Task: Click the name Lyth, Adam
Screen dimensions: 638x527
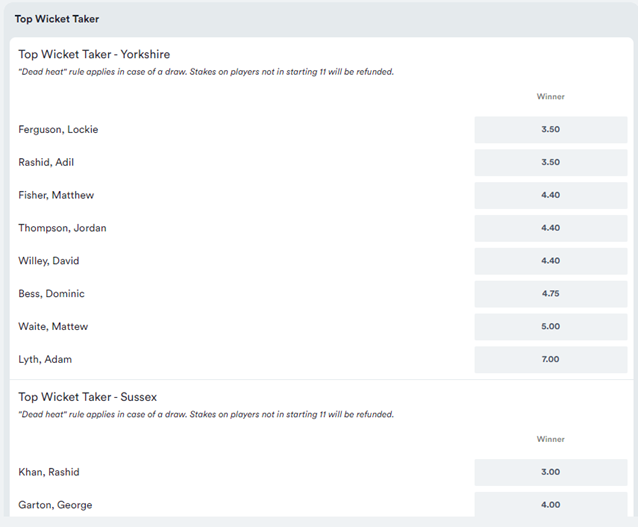Action: pyautogui.click(x=45, y=360)
